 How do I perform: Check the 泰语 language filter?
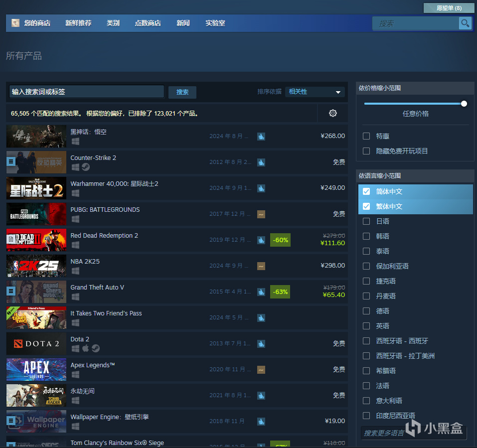point(366,251)
